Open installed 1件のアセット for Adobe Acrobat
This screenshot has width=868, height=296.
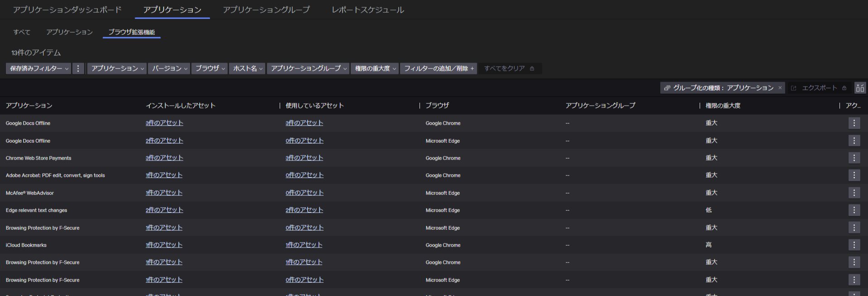(164, 175)
